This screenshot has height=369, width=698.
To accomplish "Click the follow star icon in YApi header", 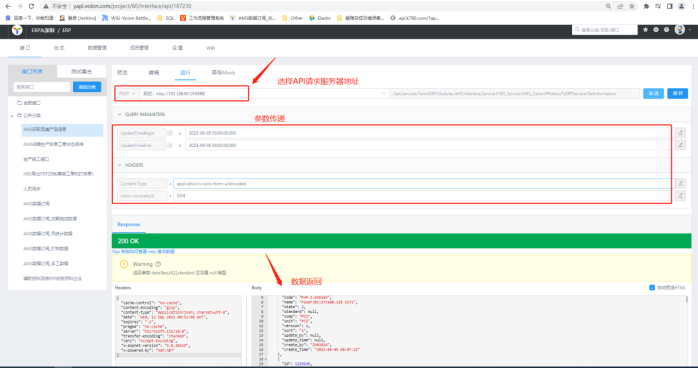I will pos(645,30).
